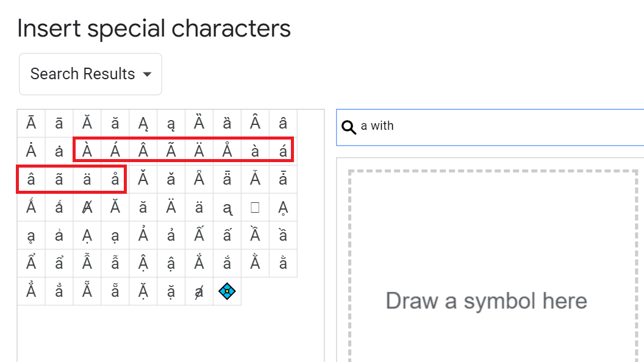
Task: Select the A with acute accent character
Action: (115, 150)
